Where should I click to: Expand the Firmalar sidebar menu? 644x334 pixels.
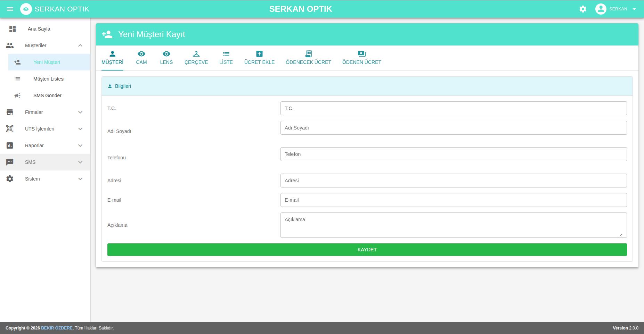(x=45, y=112)
